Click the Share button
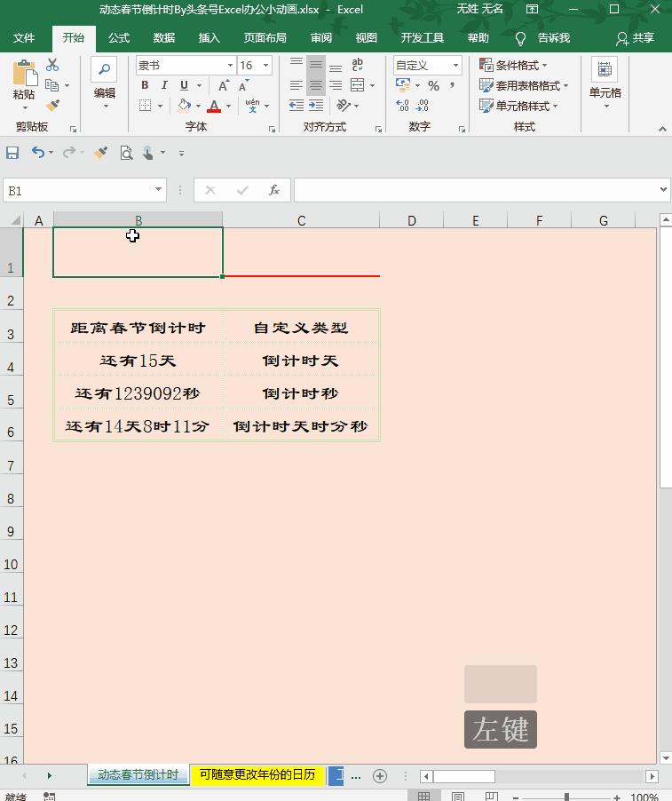This screenshot has height=801, width=672. (636, 38)
